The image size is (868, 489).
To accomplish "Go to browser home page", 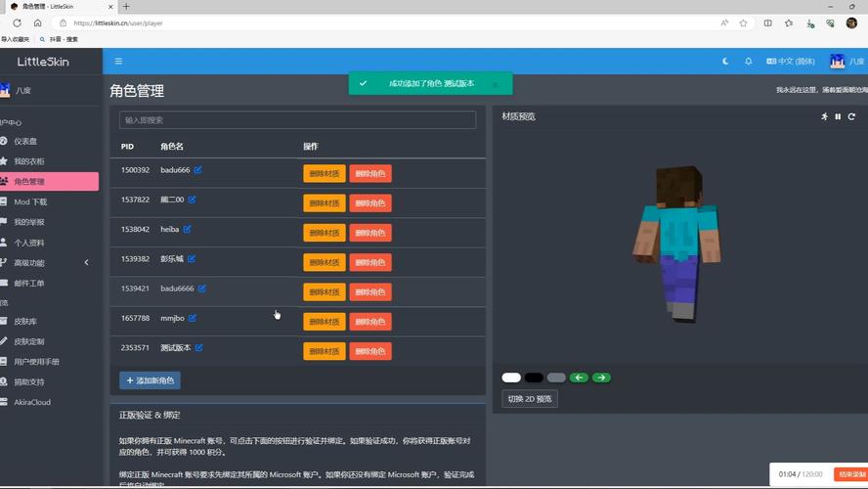I will (38, 23).
